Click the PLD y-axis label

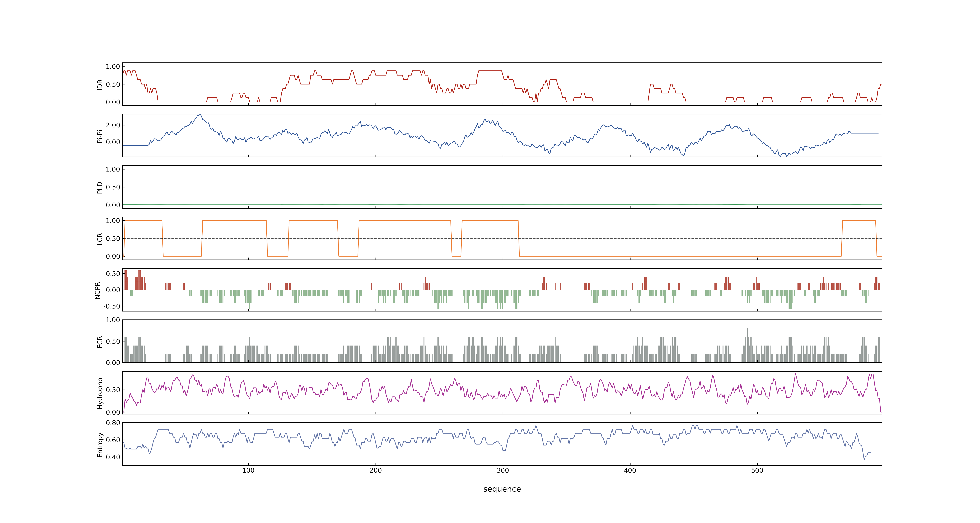100,187
